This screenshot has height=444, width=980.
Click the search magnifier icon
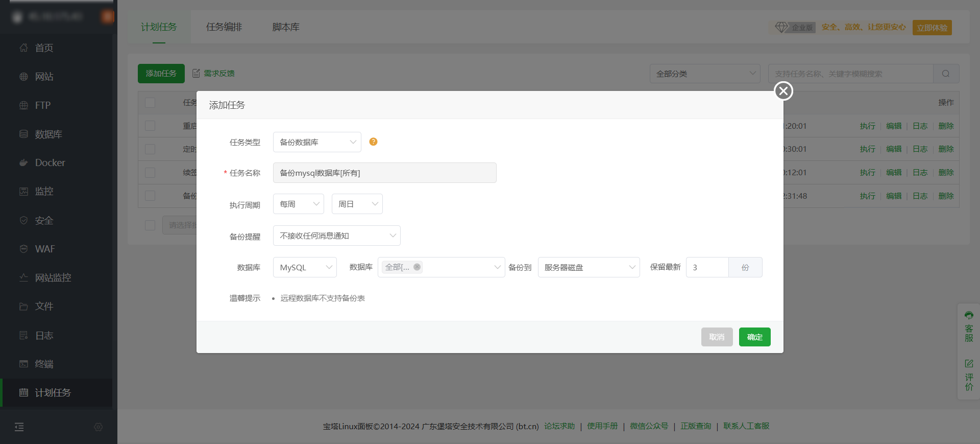click(946, 74)
